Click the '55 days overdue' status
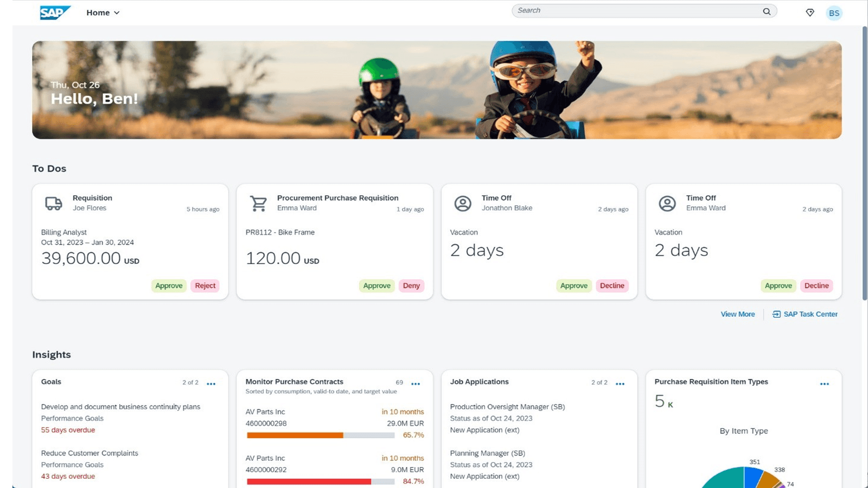Screen dimensions: 868x488 [x=68, y=430]
